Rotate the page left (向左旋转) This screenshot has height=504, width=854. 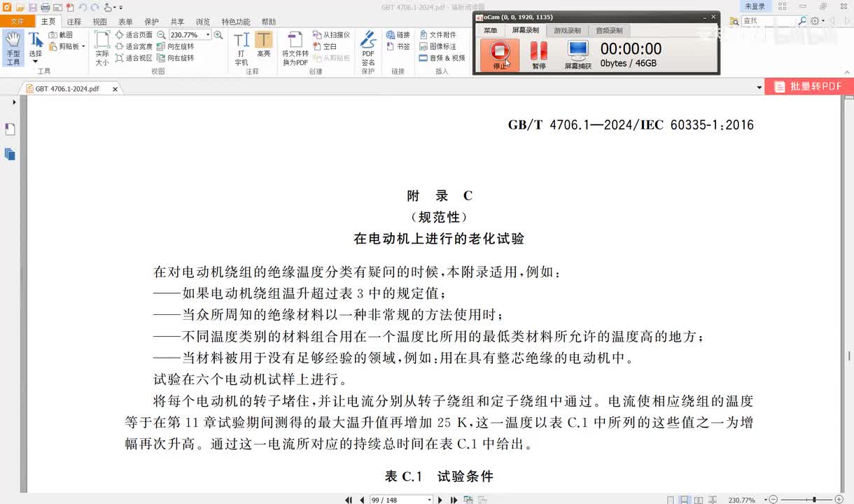(176, 46)
